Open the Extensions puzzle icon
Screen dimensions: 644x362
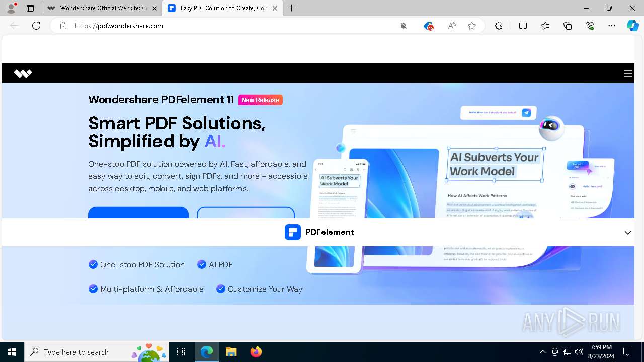point(499,26)
